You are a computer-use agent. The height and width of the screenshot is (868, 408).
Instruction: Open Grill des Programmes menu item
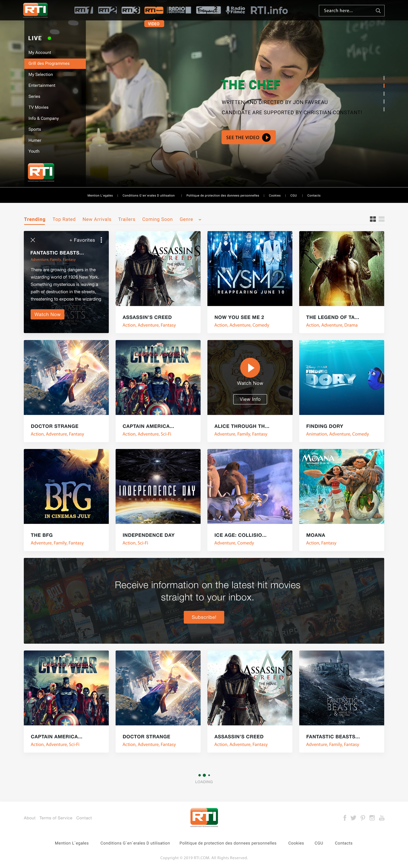coord(55,63)
